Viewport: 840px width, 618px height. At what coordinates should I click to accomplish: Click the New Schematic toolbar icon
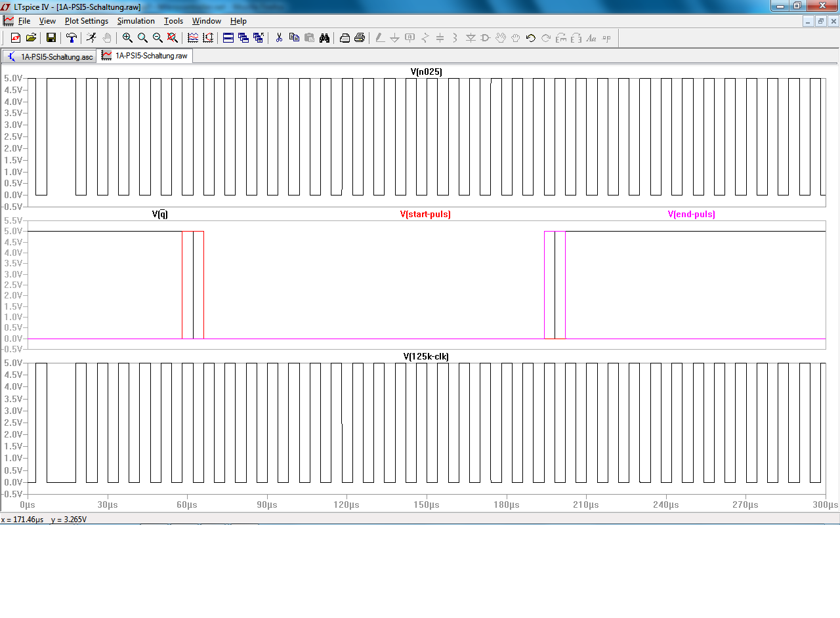coord(16,38)
